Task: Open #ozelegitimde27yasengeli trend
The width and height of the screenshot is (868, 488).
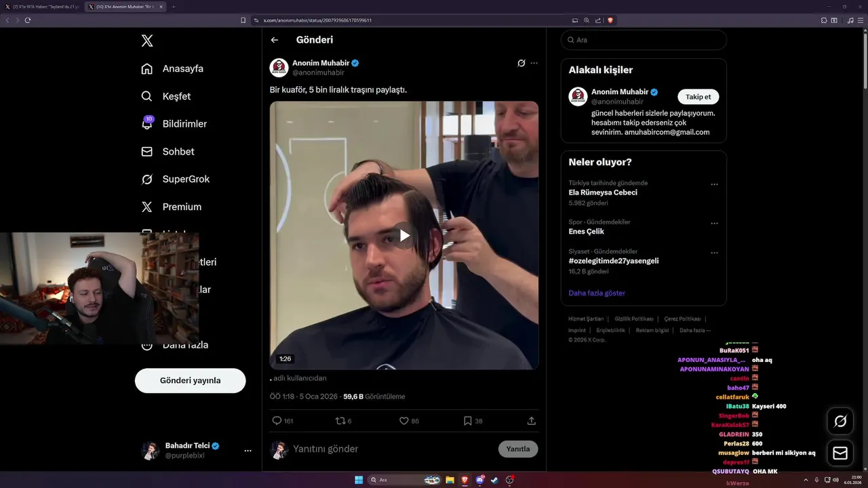Action: pos(614,261)
